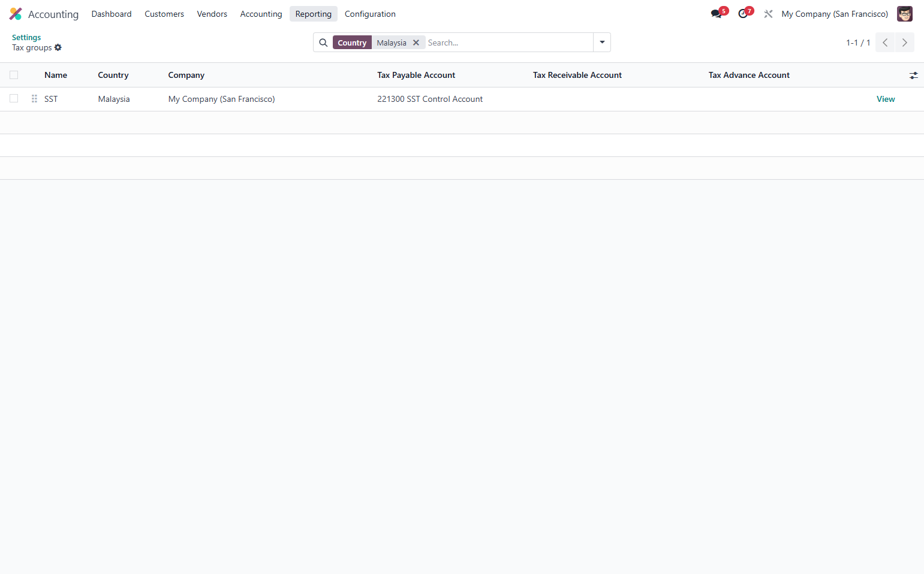Image resolution: width=924 pixels, height=574 pixels.
Task: Click the Country facet label
Action: (352, 43)
